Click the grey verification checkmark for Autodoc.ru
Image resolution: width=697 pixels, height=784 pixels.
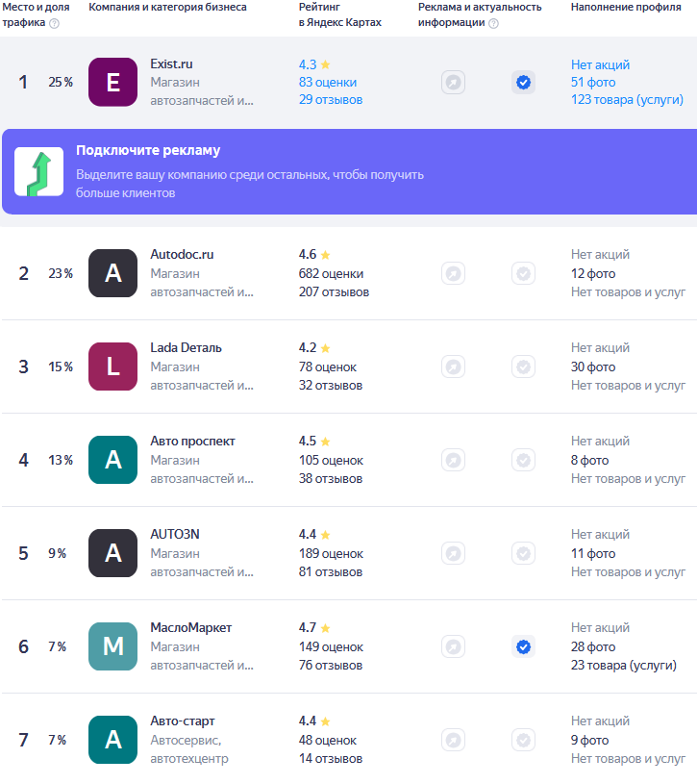point(523,273)
